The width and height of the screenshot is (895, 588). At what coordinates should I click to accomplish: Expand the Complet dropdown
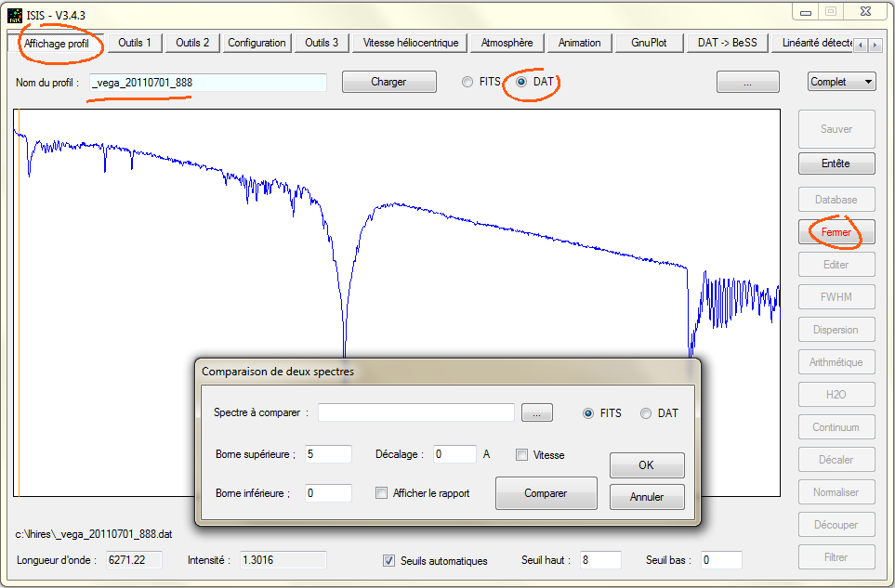pyautogui.click(x=841, y=82)
